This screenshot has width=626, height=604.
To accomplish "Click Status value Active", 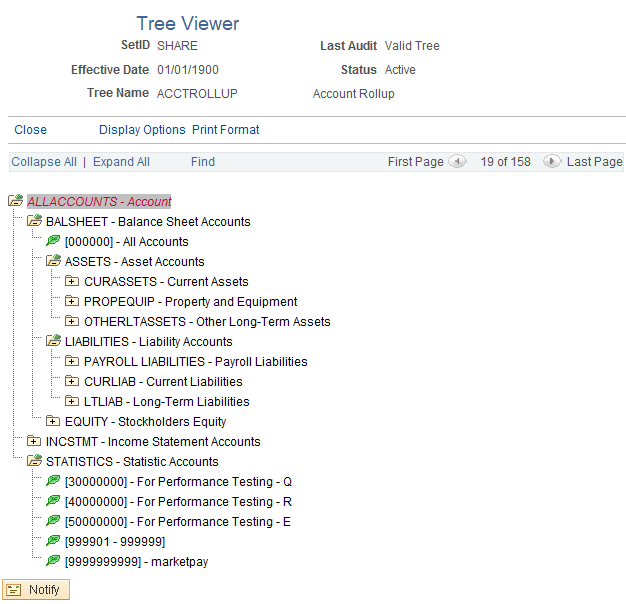I will pos(400,70).
